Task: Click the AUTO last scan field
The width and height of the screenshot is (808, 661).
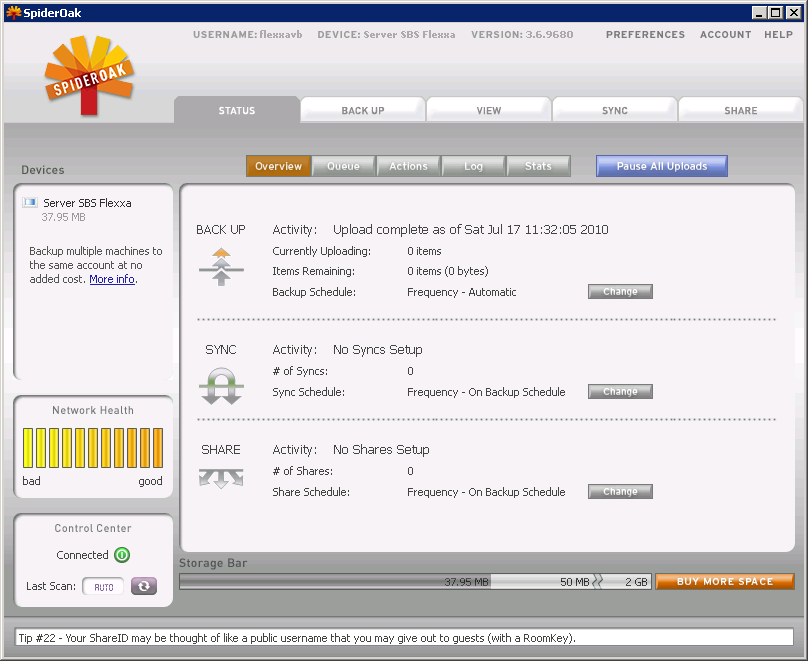Action: point(103,587)
